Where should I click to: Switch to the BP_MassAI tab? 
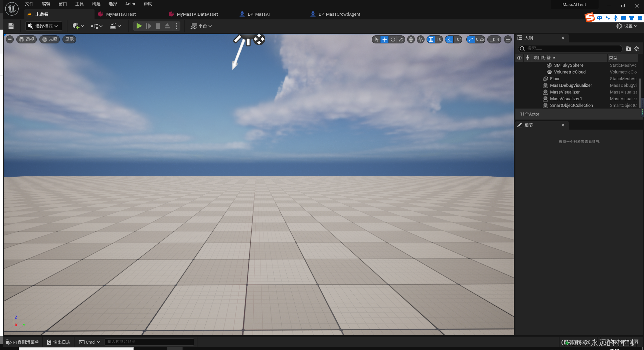click(x=258, y=14)
